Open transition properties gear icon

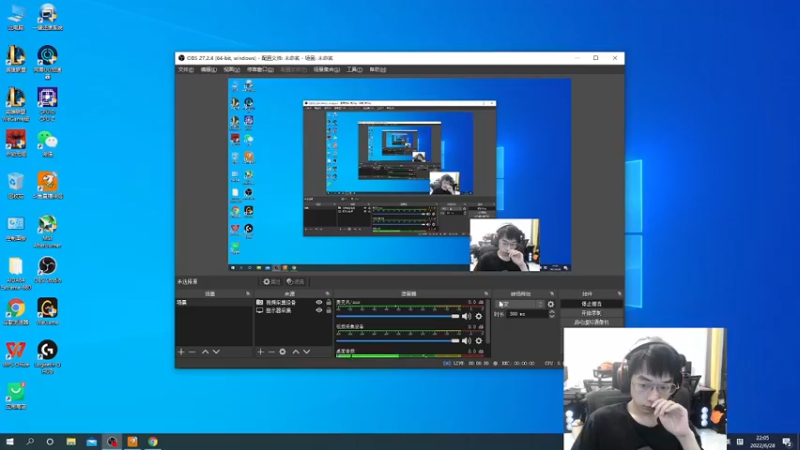tap(551, 304)
